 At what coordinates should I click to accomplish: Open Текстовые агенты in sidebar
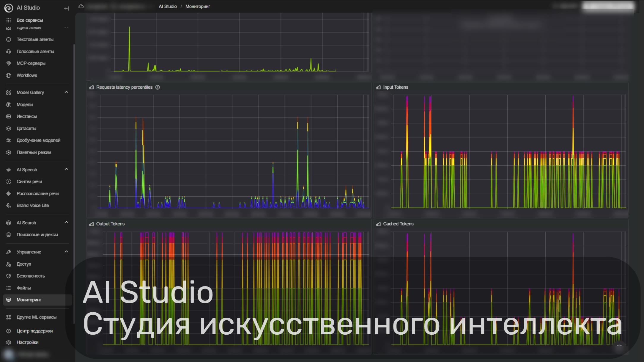35,39
